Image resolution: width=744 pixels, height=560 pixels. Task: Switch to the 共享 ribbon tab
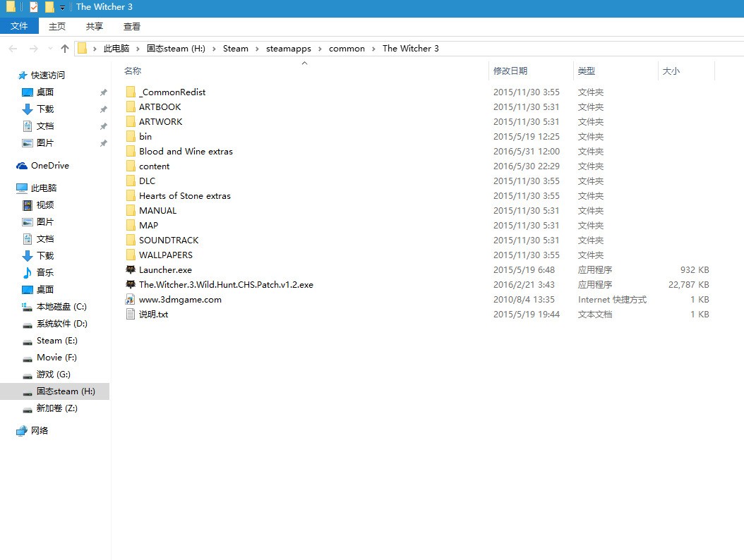(95, 27)
